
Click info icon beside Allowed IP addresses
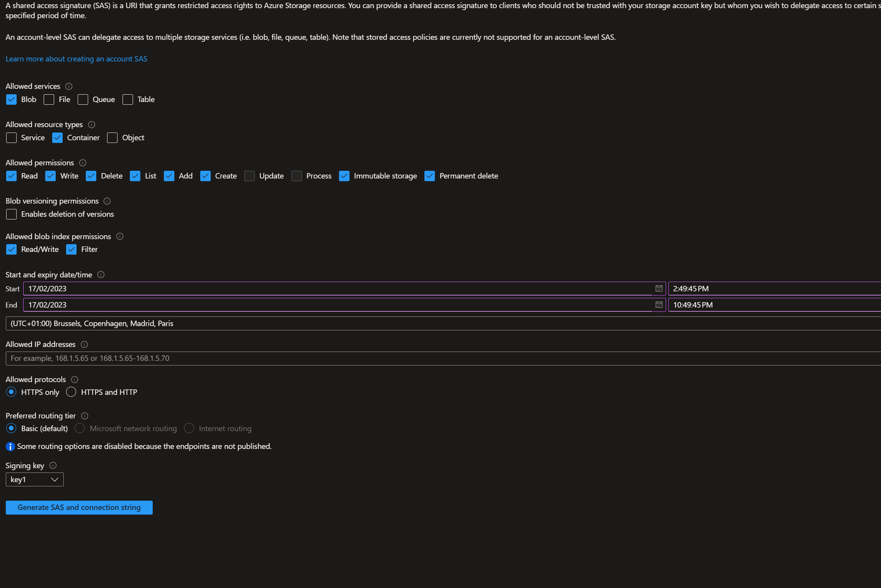[84, 345]
